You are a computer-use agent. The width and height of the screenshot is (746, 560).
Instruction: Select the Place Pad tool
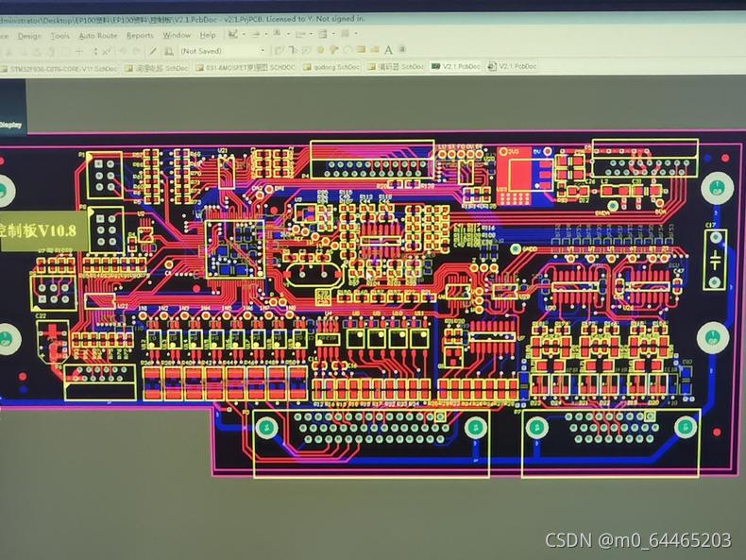pos(320,49)
